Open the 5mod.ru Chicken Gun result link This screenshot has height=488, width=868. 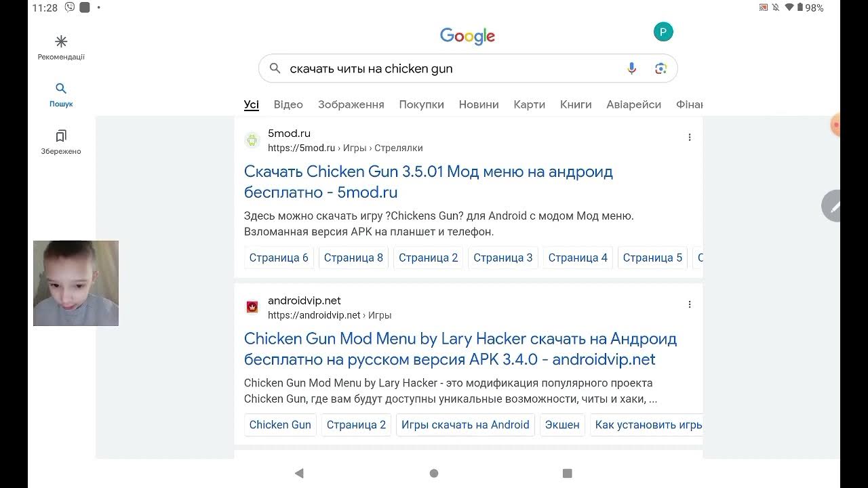(428, 182)
